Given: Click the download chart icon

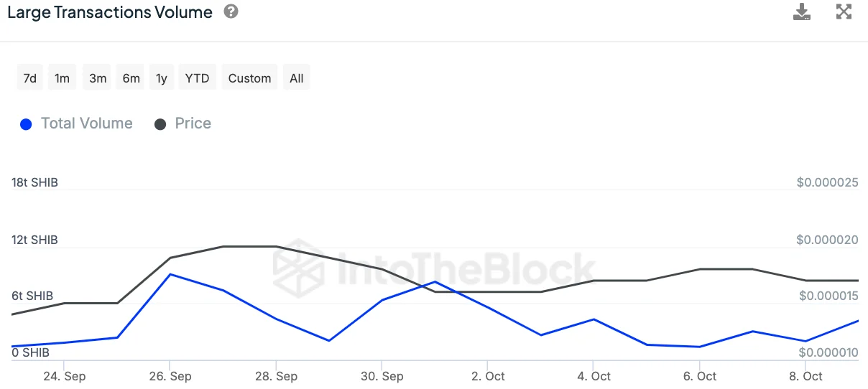Looking at the screenshot, I should coord(801,12).
